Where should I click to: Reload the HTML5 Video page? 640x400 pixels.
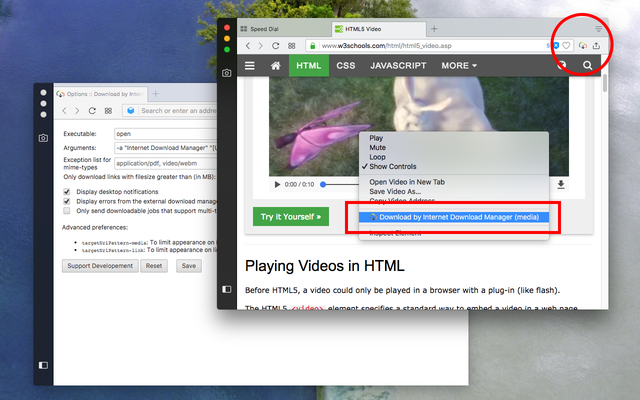(276, 46)
